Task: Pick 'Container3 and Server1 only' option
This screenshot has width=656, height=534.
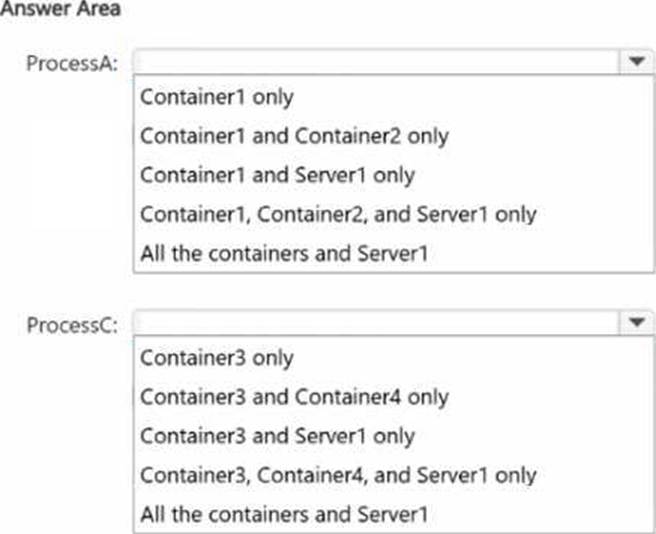Action: click(x=277, y=436)
